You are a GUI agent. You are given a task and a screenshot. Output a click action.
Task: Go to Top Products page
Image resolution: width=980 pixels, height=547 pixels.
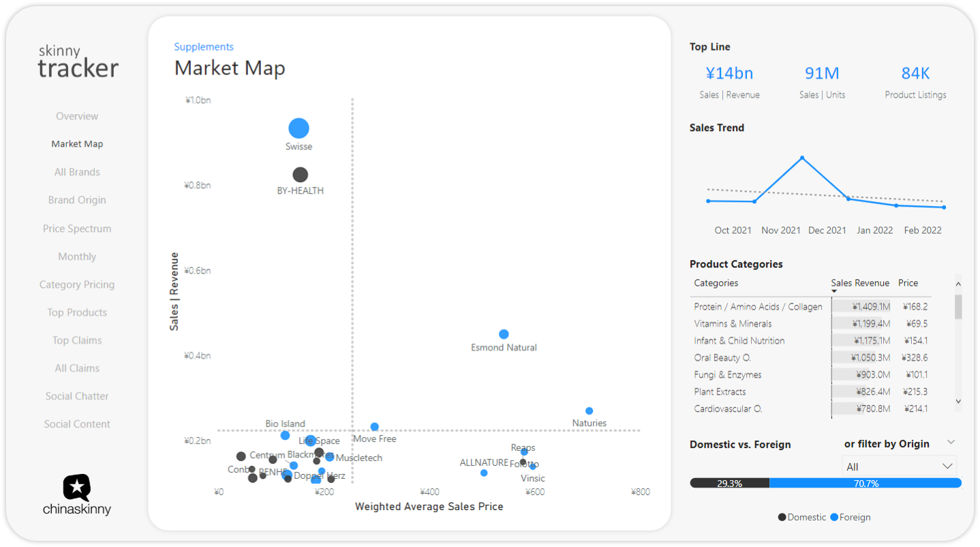coord(77,312)
